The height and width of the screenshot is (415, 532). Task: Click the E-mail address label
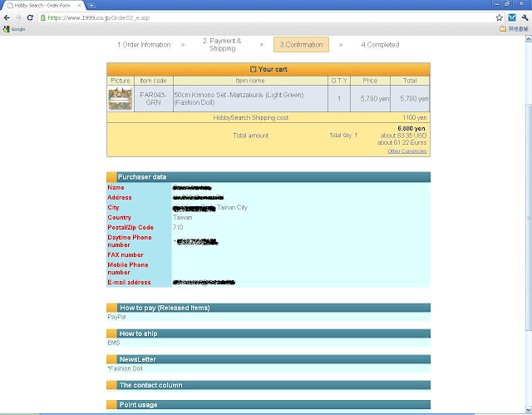point(129,282)
